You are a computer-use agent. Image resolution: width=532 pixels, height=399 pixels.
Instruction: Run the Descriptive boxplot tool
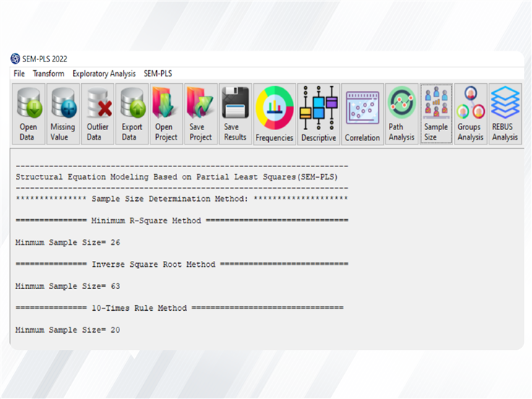[x=319, y=114]
